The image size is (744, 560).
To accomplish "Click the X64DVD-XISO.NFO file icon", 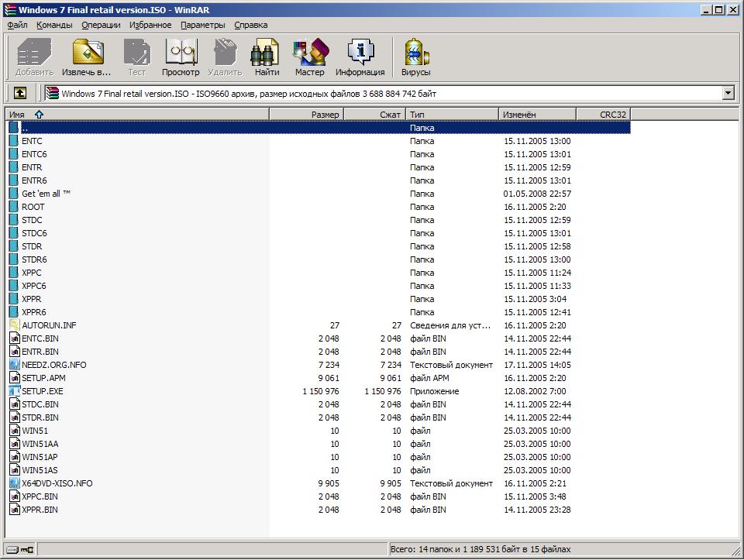I will pos(14,483).
